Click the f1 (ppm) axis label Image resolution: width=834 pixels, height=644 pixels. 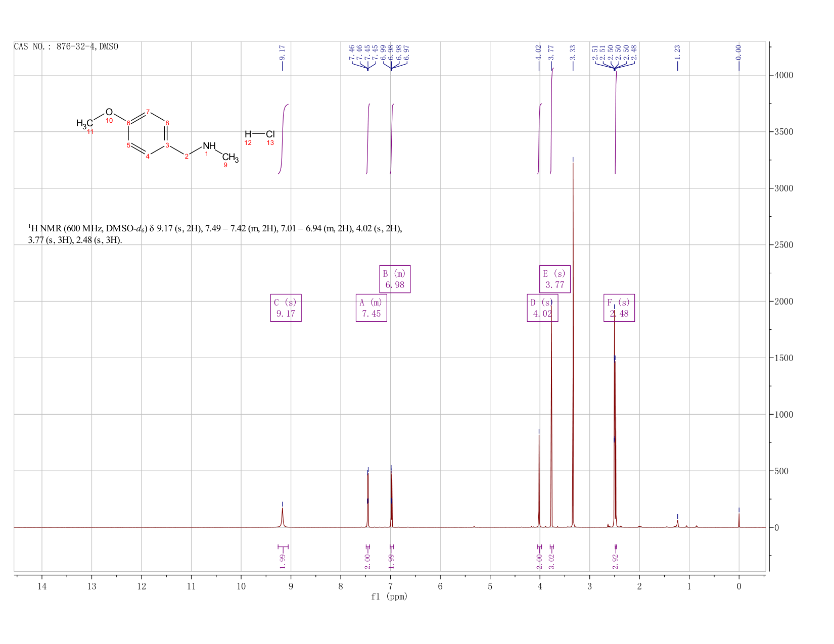pyautogui.click(x=389, y=597)
